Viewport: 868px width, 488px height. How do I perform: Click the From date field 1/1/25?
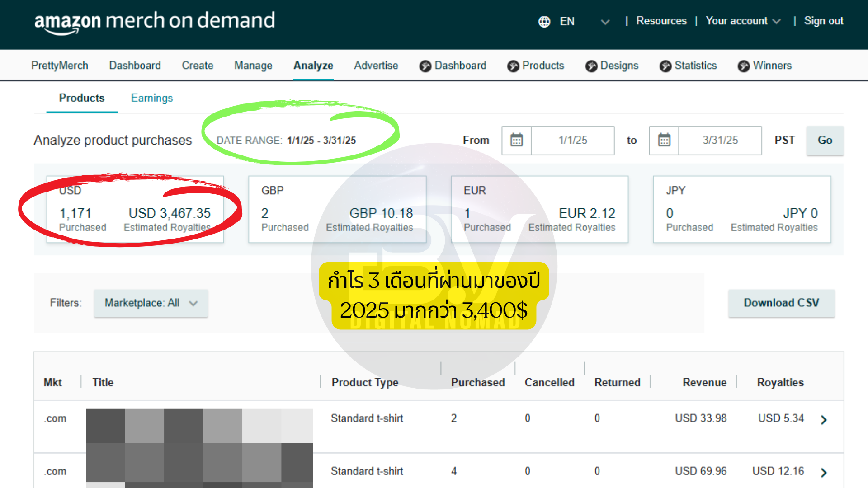click(573, 140)
